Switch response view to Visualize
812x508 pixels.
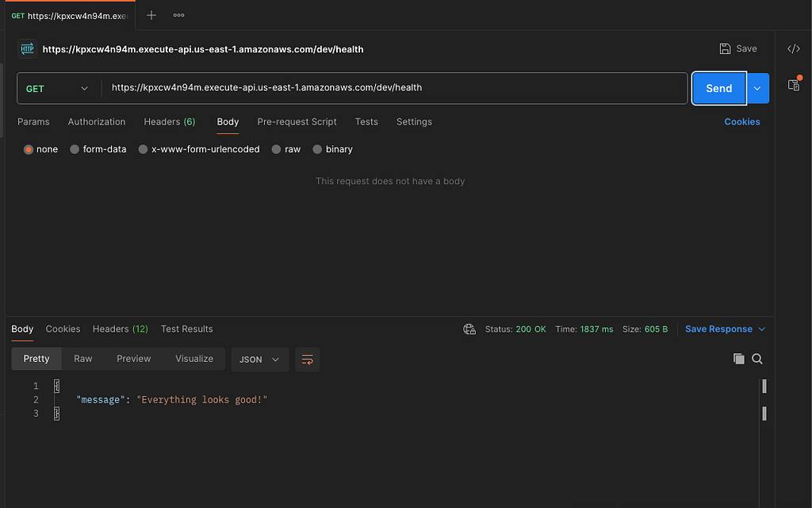tap(194, 359)
